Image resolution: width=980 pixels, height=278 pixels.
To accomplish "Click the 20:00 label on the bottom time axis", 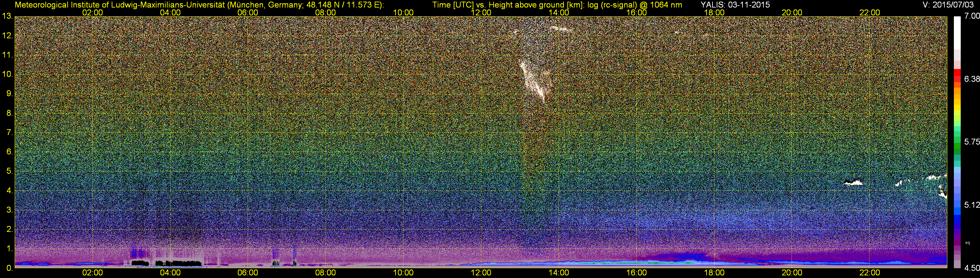I will click(x=792, y=273).
